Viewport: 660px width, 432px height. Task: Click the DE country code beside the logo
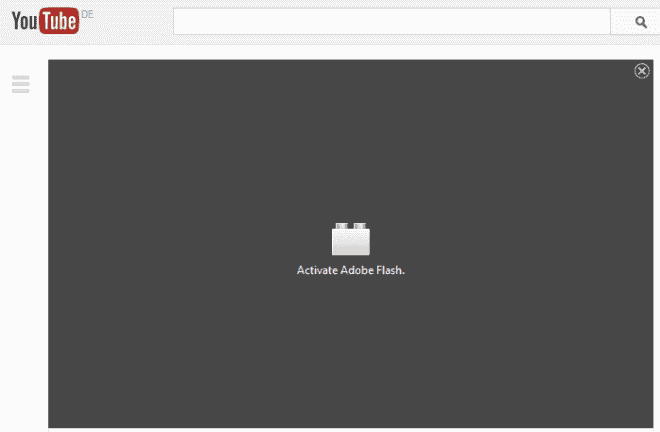(x=86, y=15)
